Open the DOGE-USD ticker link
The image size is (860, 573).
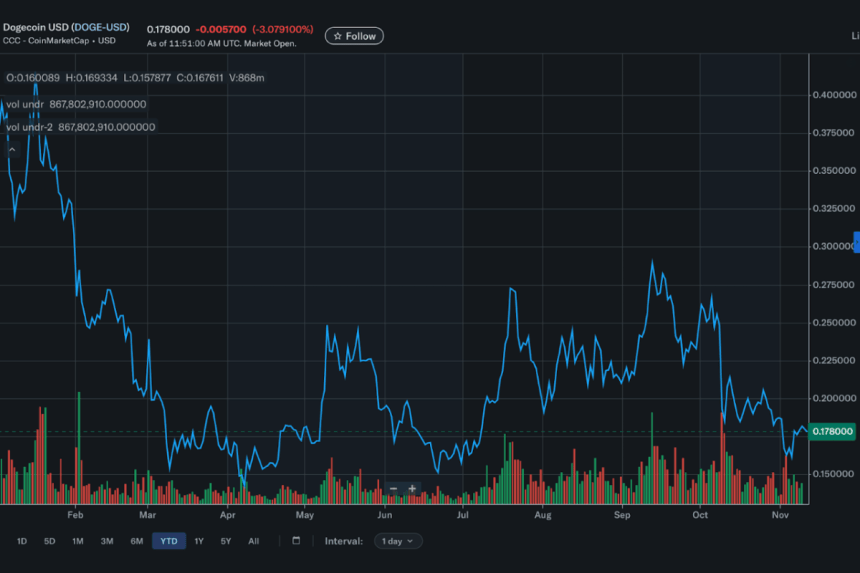tap(100, 27)
